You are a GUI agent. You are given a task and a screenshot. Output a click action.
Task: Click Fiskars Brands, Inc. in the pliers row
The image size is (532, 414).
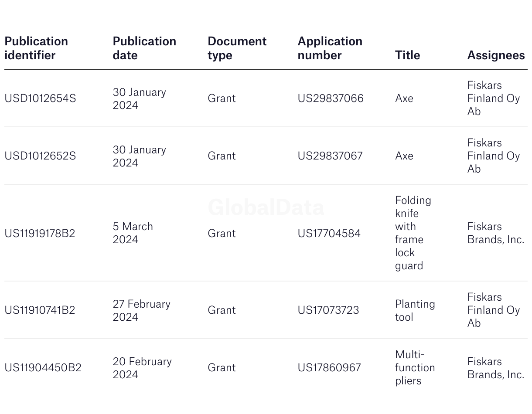click(495, 368)
